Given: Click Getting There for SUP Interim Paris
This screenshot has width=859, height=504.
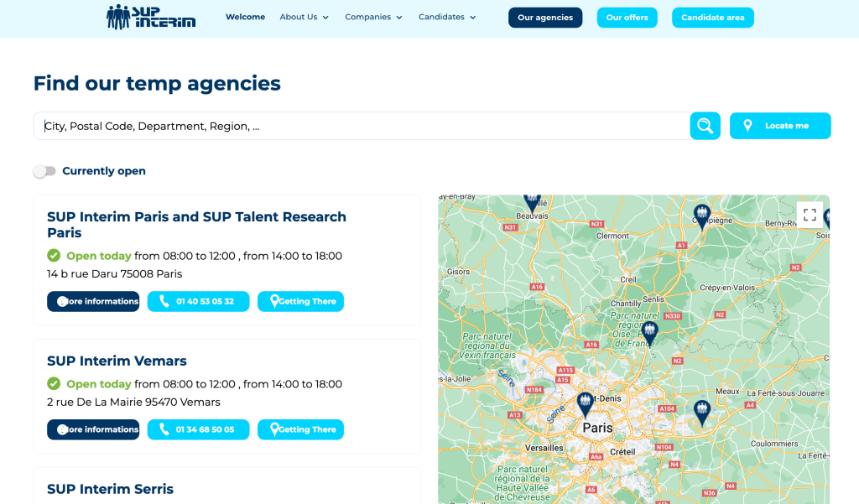Looking at the screenshot, I should (x=301, y=301).
